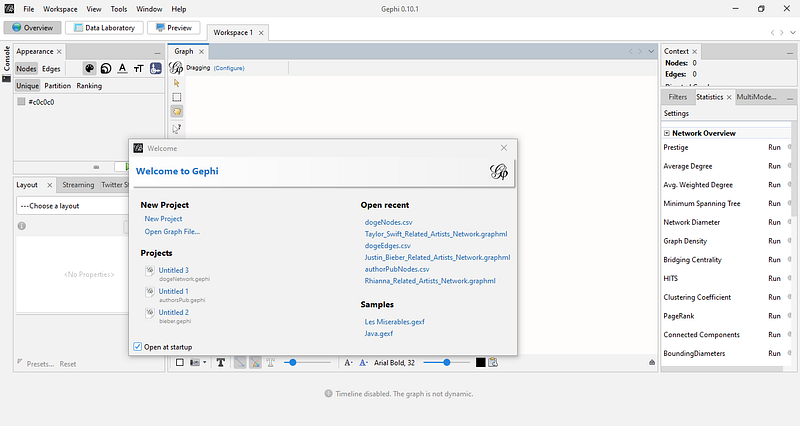Open the Choose a layout dropdown

[74, 206]
